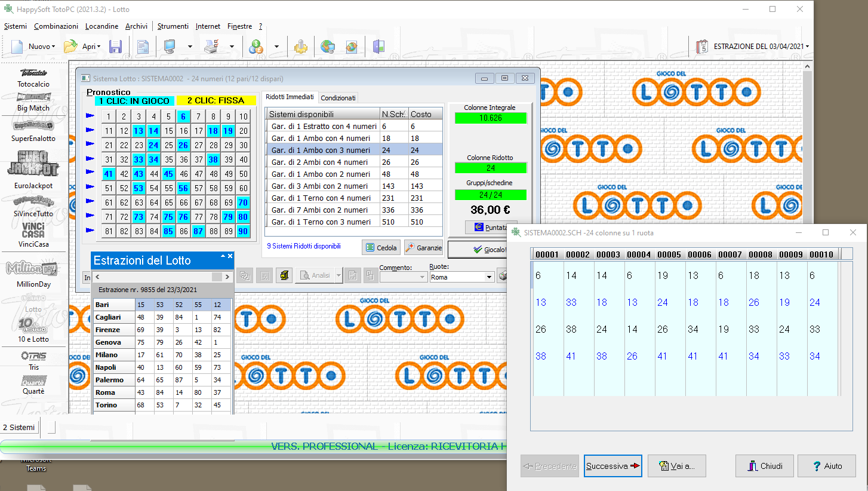Open the Sistemi menu

(x=16, y=26)
